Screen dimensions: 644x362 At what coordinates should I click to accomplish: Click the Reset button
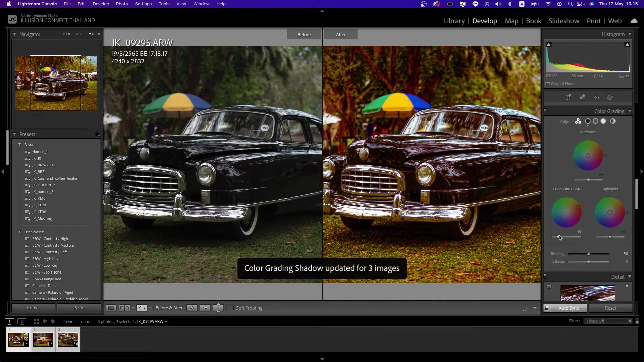click(610, 308)
